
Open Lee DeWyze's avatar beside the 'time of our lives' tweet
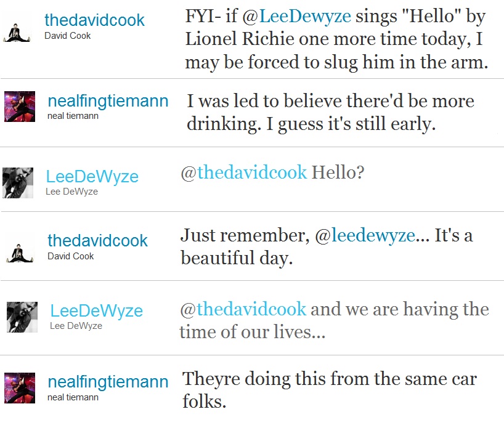[22, 317]
